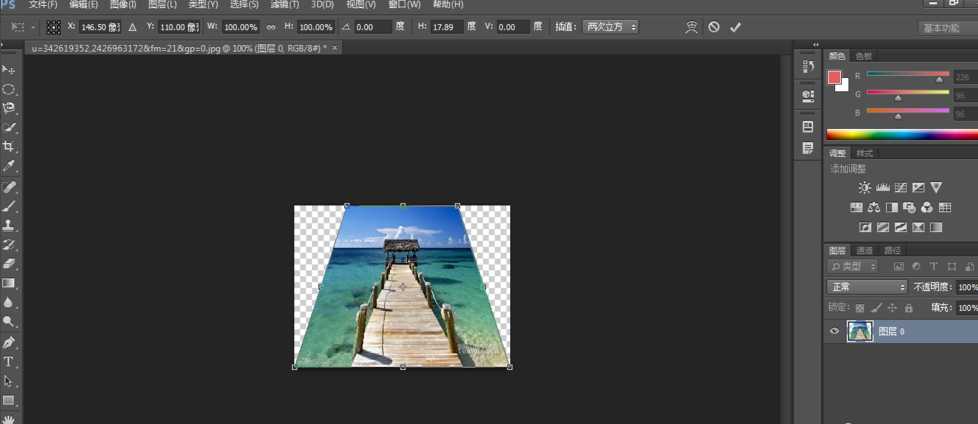Toggle maintain aspect ratio link icon

coord(271,27)
